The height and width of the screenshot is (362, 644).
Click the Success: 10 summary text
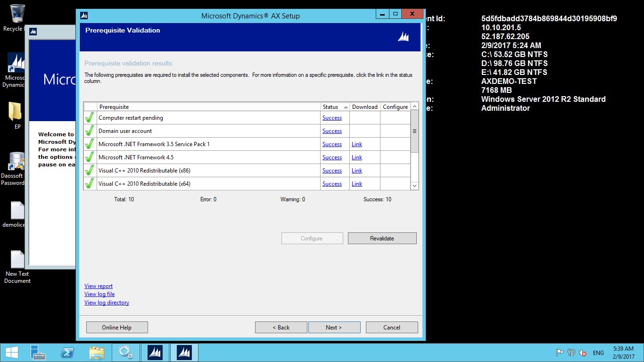(x=377, y=199)
